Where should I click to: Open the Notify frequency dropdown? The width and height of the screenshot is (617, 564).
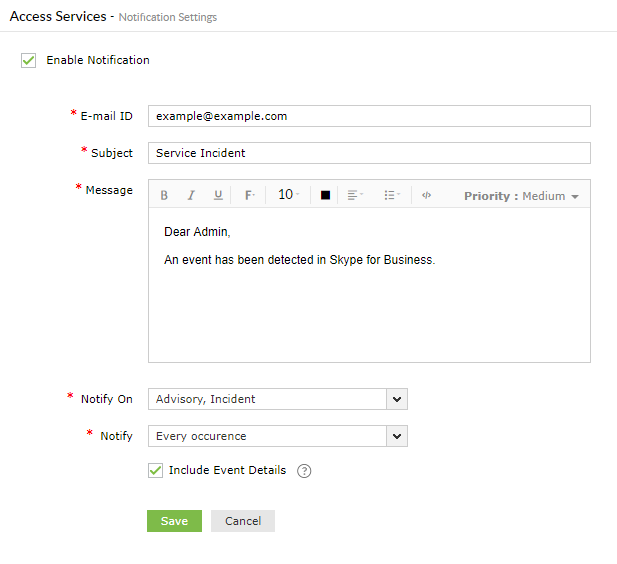[x=397, y=436]
